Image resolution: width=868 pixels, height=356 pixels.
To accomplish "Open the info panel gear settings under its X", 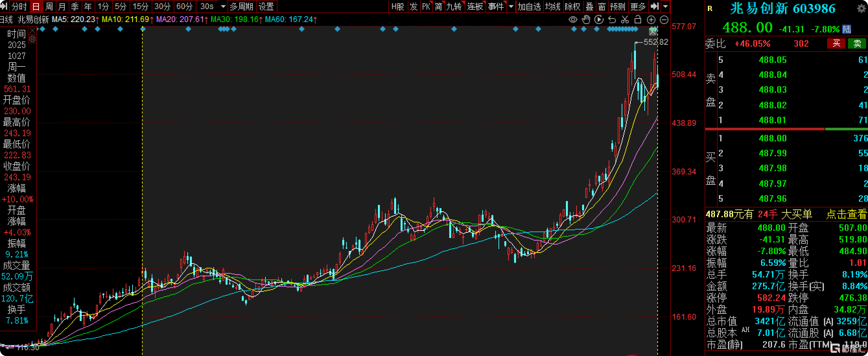I will [x=32, y=39].
